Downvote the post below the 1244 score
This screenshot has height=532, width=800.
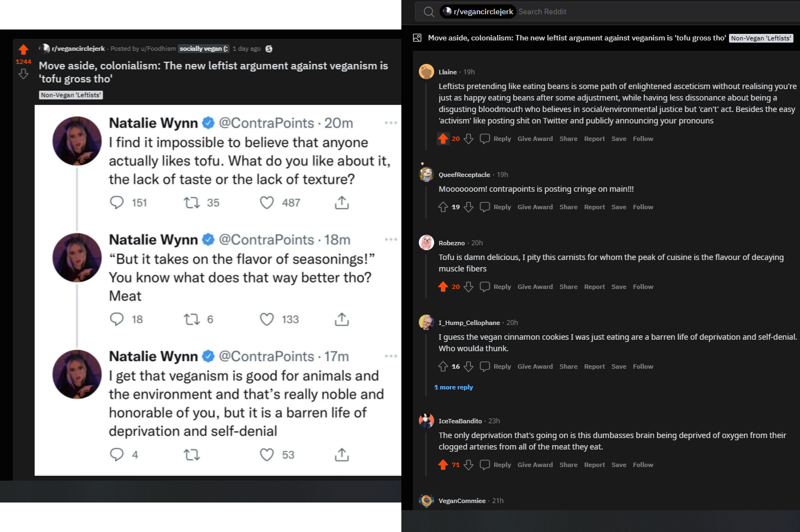[23, 74]
